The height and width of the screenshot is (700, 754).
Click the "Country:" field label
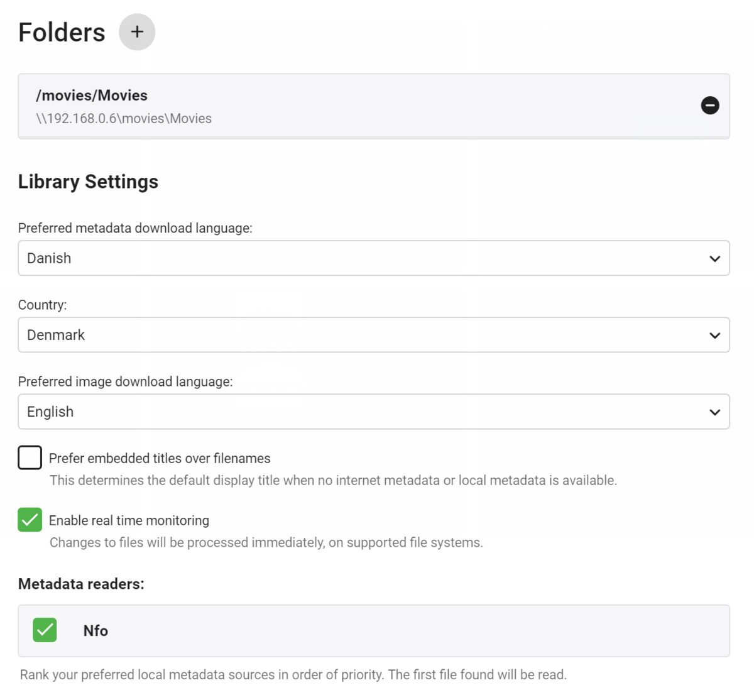point(42,305)
